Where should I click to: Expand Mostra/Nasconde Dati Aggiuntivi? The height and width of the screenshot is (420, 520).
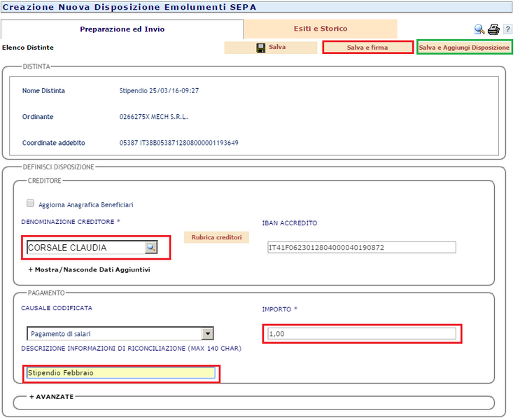click(x=89, y=269)
